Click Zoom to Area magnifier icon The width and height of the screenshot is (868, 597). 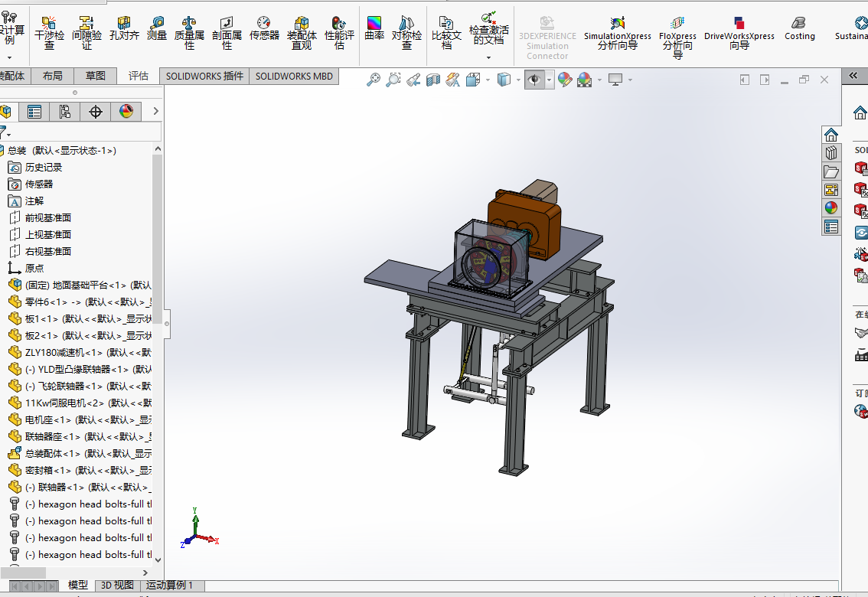click(x=393, y=80)
